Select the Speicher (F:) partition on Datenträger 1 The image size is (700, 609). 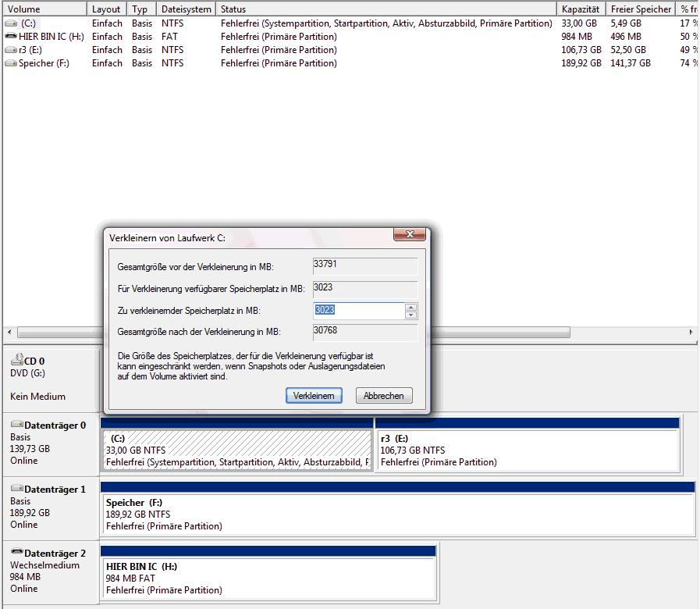[x=396, y=515]
